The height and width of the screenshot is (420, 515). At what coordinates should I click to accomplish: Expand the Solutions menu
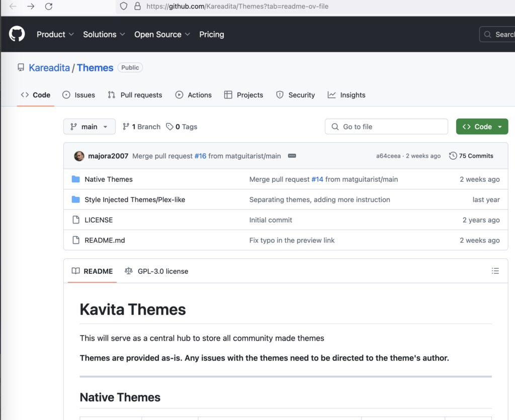104,35
